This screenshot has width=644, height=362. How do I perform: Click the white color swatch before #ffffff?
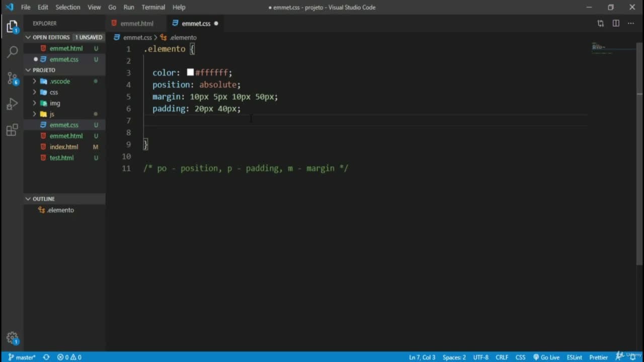(190, 72)
